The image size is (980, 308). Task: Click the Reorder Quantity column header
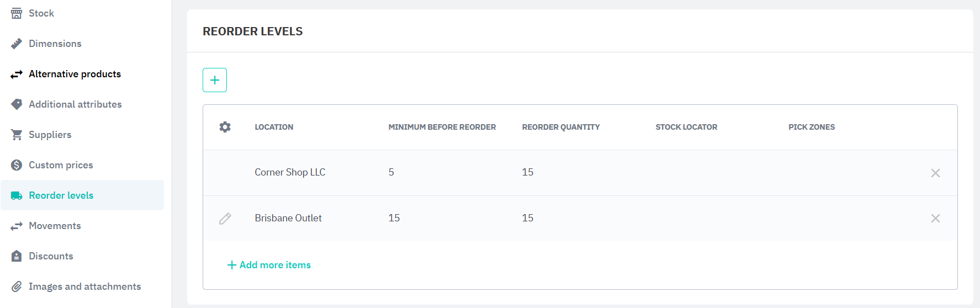pos(560,127)
